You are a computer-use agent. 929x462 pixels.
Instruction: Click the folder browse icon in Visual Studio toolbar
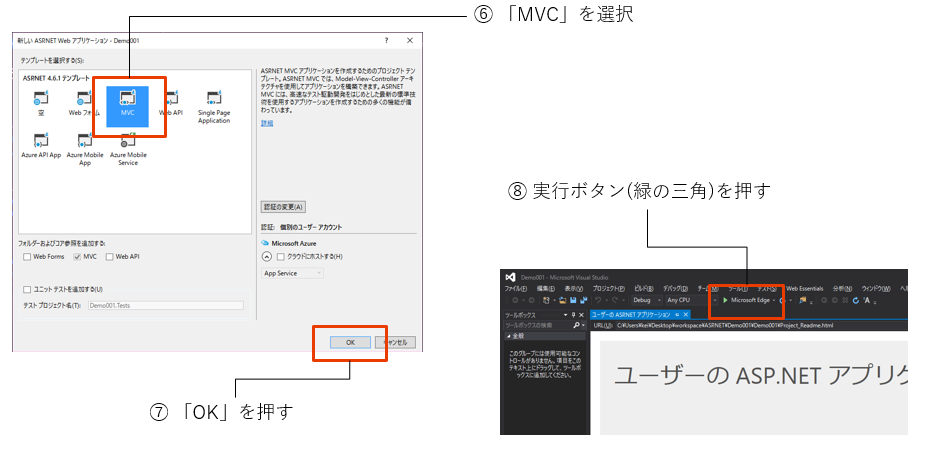tap(802, 300)
